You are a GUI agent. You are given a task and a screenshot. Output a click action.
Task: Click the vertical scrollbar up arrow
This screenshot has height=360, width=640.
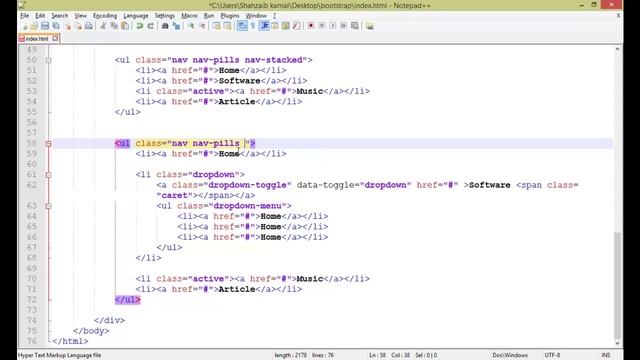pyautogui.click(x=617, y=49)
